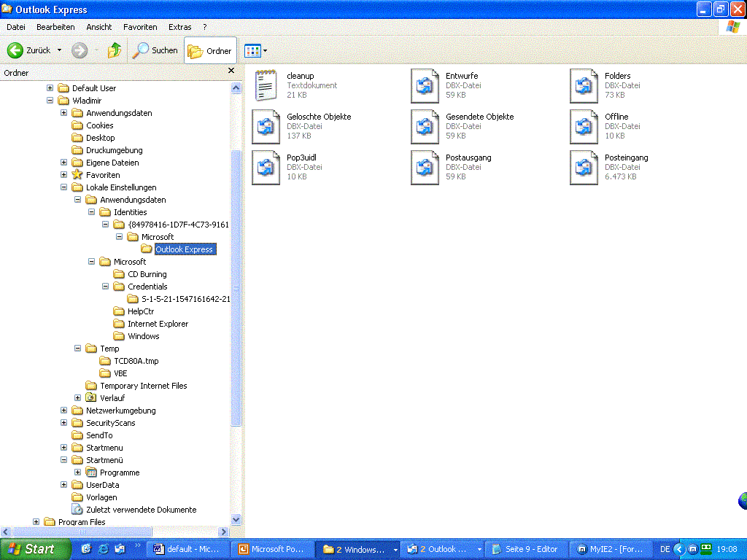The image size is (747, 560).
Task: Open the Windows Start button
Action: [x=35, y=549]
